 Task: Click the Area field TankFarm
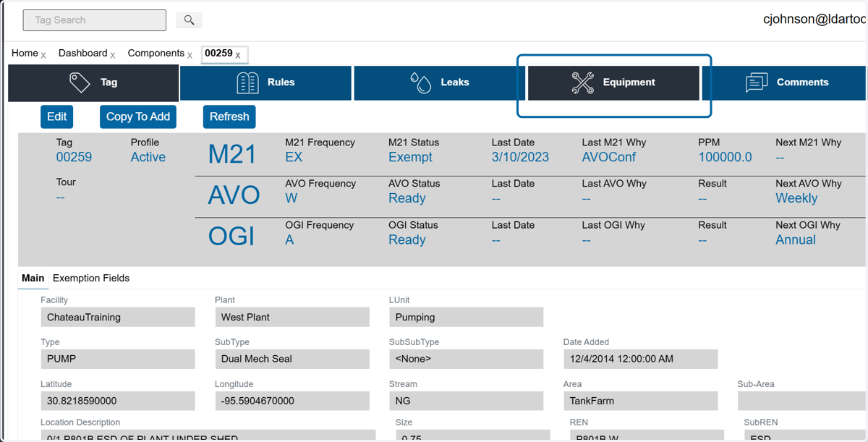(x=641, y=401)
